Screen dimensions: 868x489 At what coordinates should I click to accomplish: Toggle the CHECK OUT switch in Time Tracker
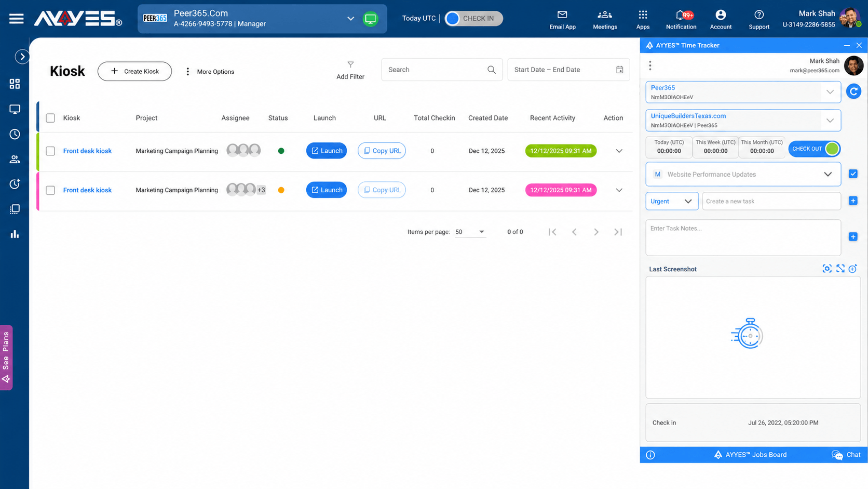click(814, 149)
